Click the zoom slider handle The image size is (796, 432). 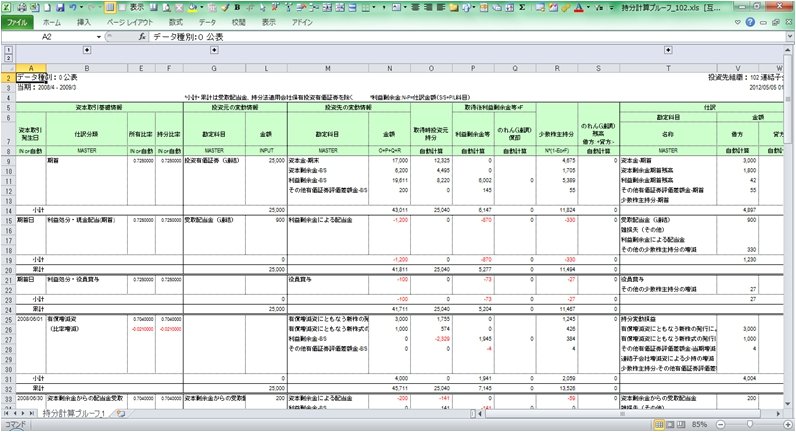pyautogui.click(x=750, y=424)
